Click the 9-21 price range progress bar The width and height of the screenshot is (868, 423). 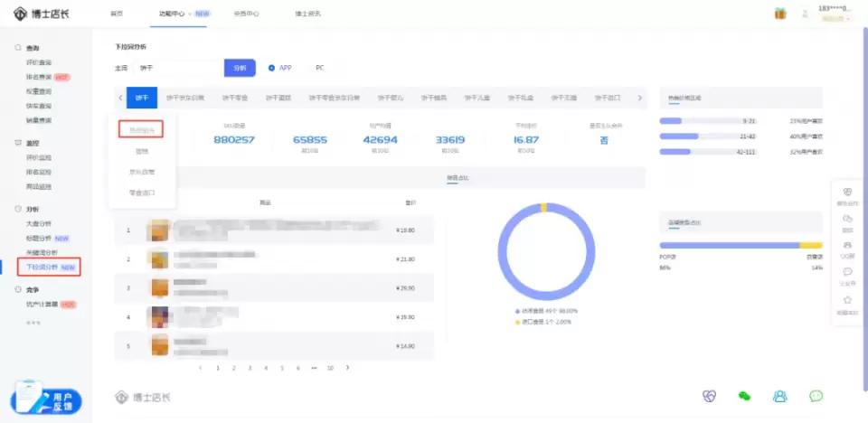[709, 121]
